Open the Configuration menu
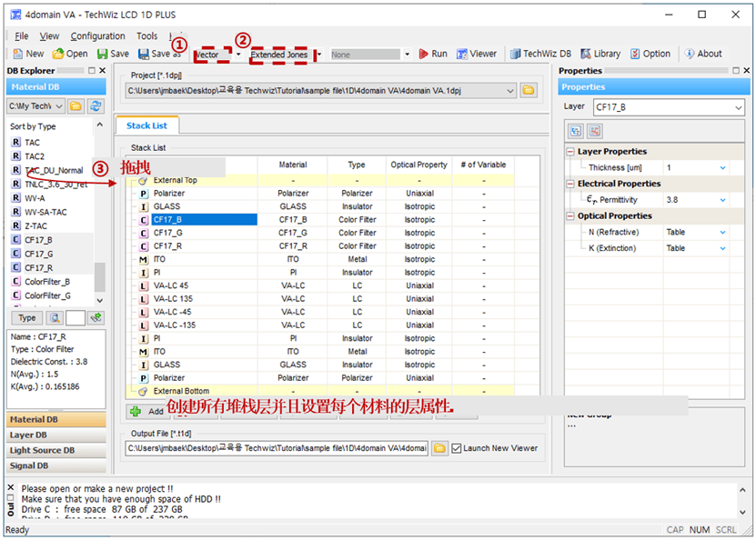The width and height of the screenshot is (756, 540). pyautogui.click(x=97, y=36)
